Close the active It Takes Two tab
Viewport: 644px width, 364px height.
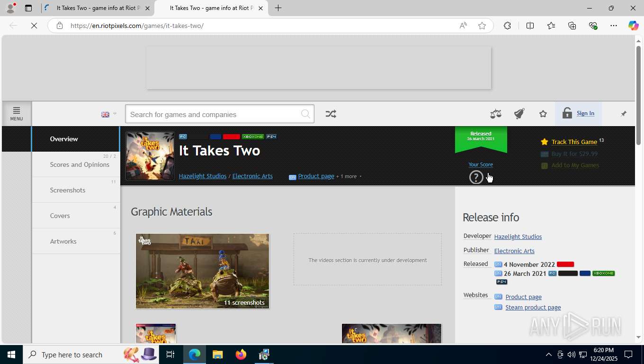pos(260,8)
